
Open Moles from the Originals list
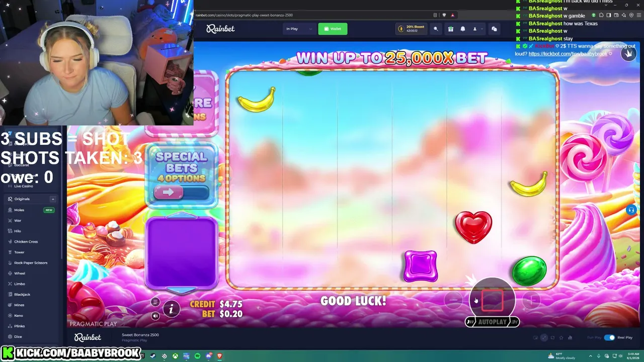(19, 210)
